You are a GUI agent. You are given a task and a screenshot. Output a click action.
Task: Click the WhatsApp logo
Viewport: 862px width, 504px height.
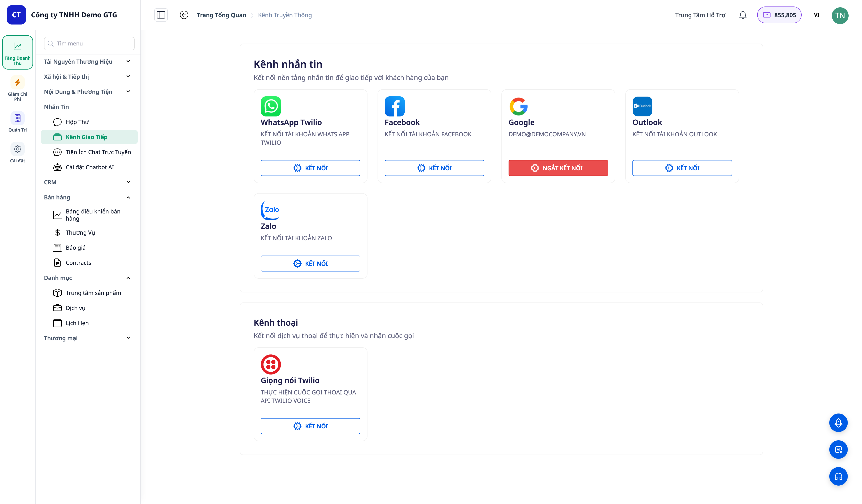tap(271, 106)
